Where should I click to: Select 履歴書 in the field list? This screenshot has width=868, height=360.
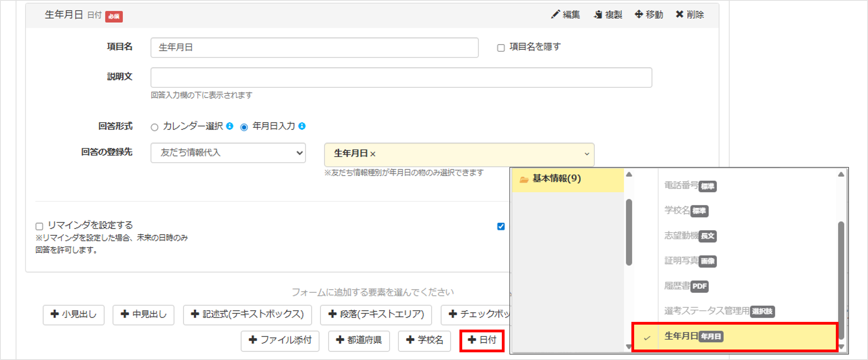pyautogui.click(x=677, y=287)
